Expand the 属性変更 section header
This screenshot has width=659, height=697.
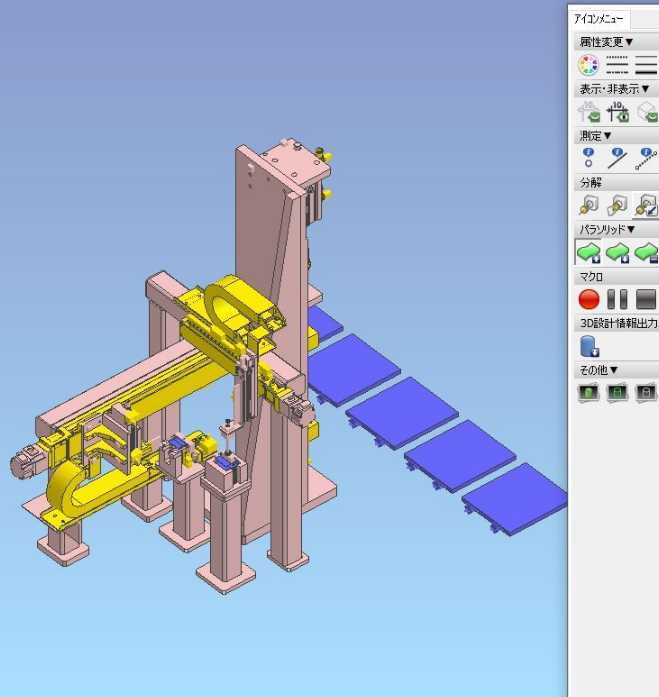605,42
